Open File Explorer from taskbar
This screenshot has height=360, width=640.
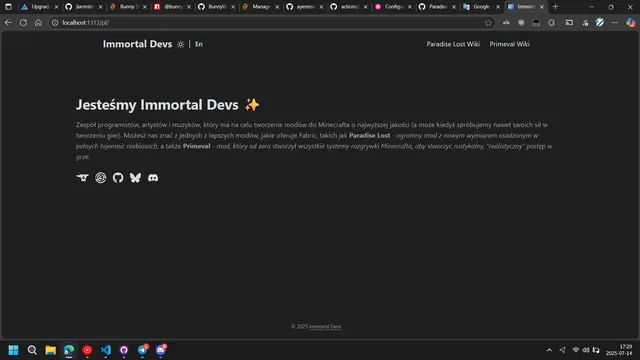51,350
